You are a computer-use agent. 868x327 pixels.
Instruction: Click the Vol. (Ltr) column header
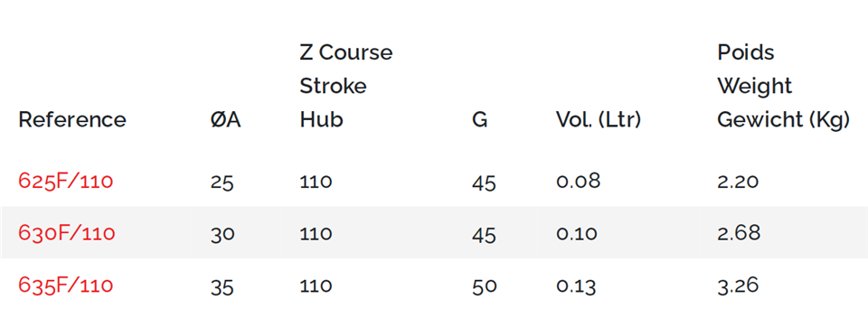point(599,119)
